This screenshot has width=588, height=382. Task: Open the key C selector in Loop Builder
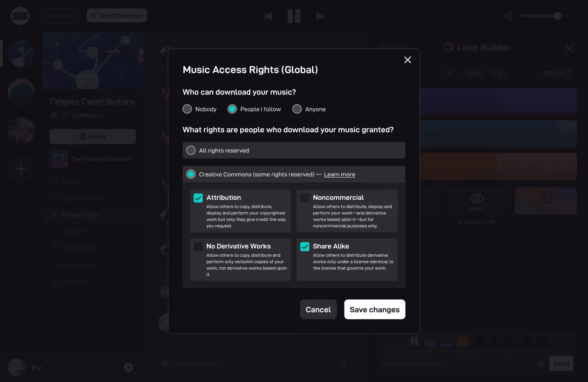coord(451,73)
